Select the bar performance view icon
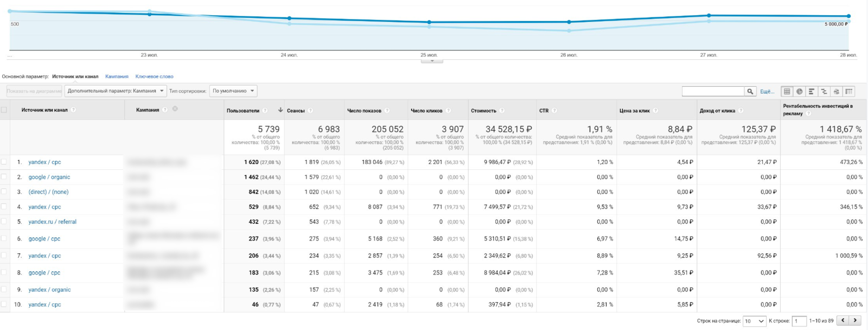Viewport: 868px width, 330px height. [x=812, y=91]
